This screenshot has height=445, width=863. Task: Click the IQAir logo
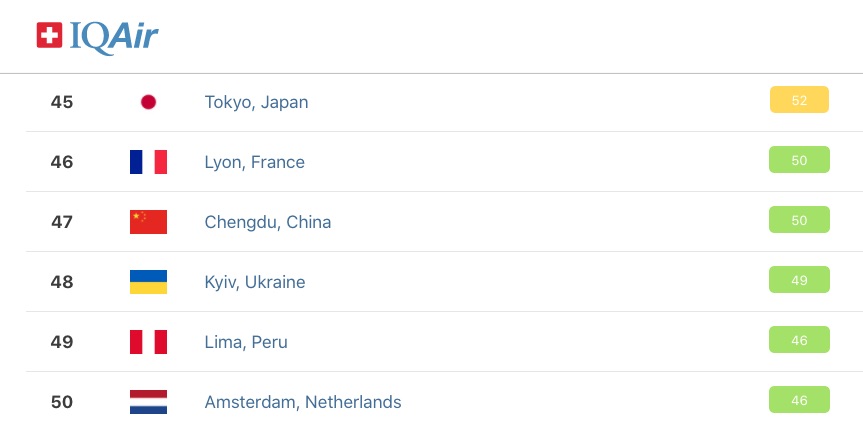(97, 36)
